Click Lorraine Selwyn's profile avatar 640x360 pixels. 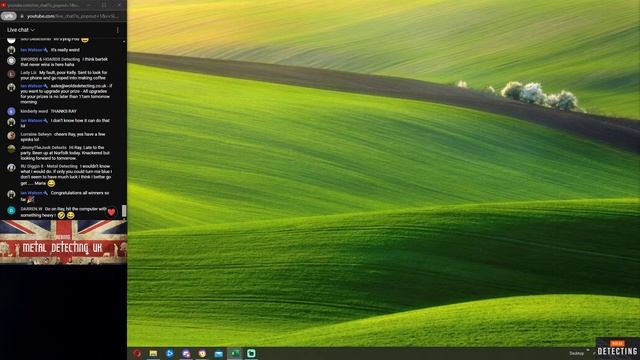11,135
